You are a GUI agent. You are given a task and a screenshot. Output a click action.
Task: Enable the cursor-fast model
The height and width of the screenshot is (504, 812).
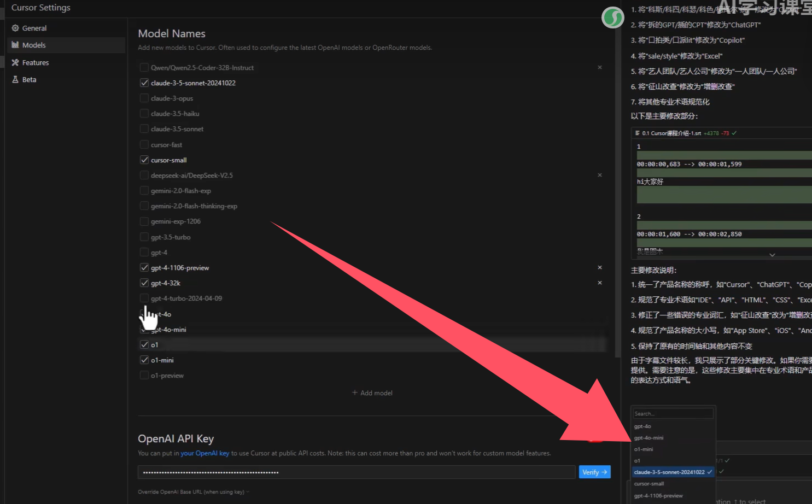click(144, 144)
